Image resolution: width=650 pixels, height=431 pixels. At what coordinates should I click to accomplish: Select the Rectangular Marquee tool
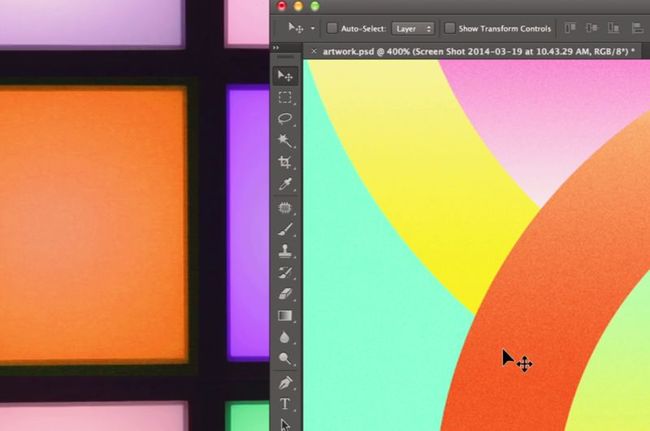tap(286, 97)
